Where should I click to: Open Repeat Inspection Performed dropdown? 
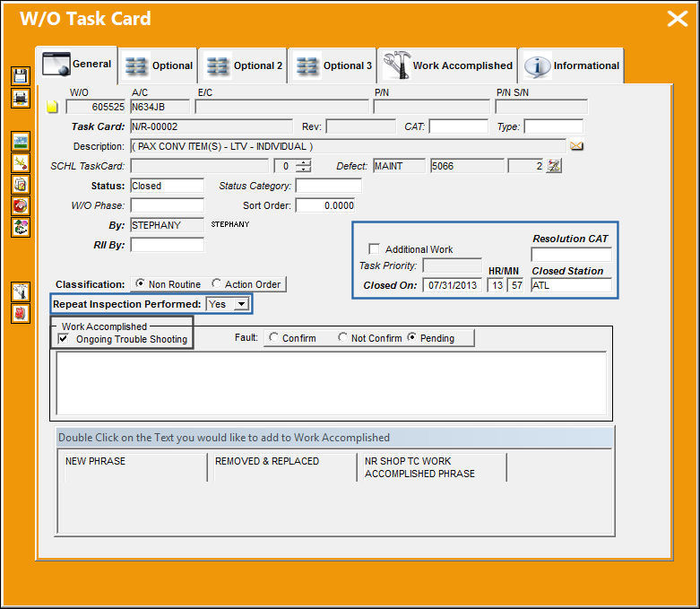[241, 304]
